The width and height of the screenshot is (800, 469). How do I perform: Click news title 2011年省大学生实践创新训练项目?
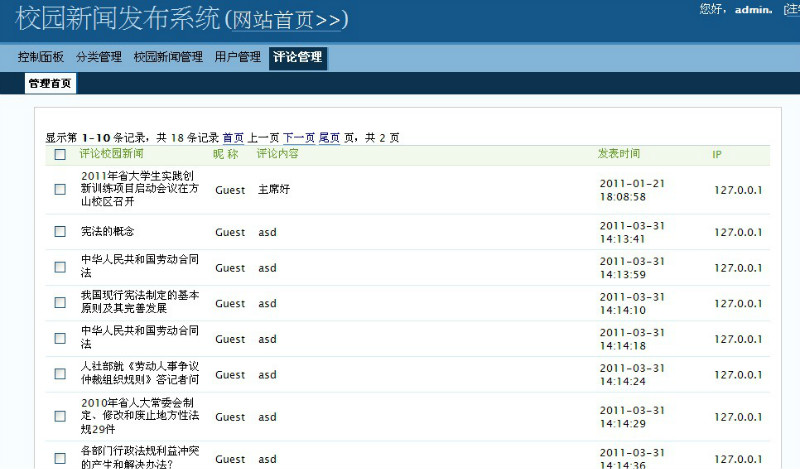click(x=140, y=189)
